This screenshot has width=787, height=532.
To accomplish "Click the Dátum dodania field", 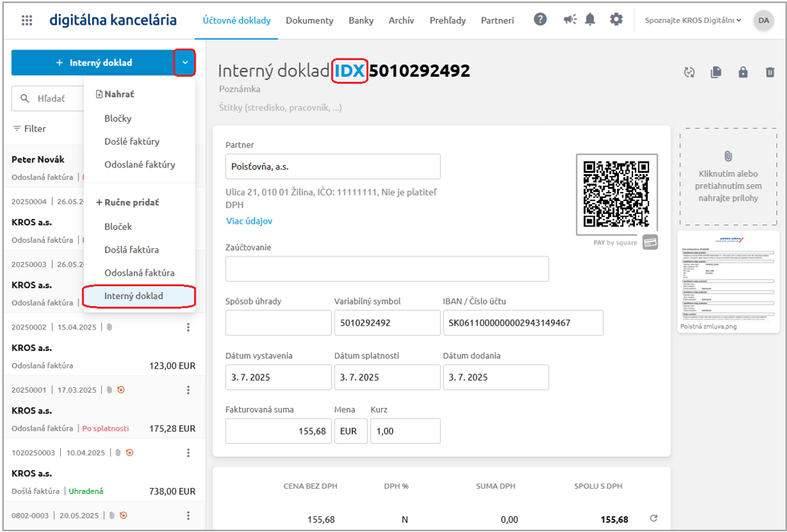I will 496,377.
